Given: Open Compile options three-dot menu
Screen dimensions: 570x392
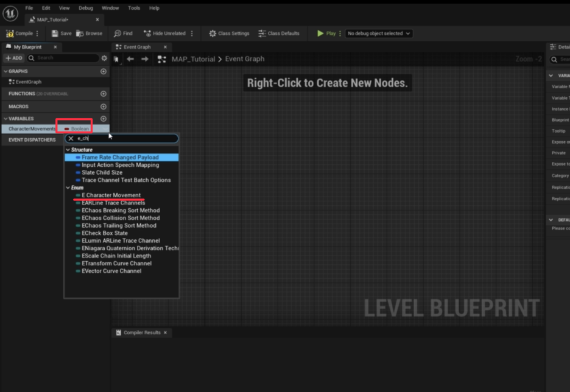Looking at the screenshot, I should 37,33.
